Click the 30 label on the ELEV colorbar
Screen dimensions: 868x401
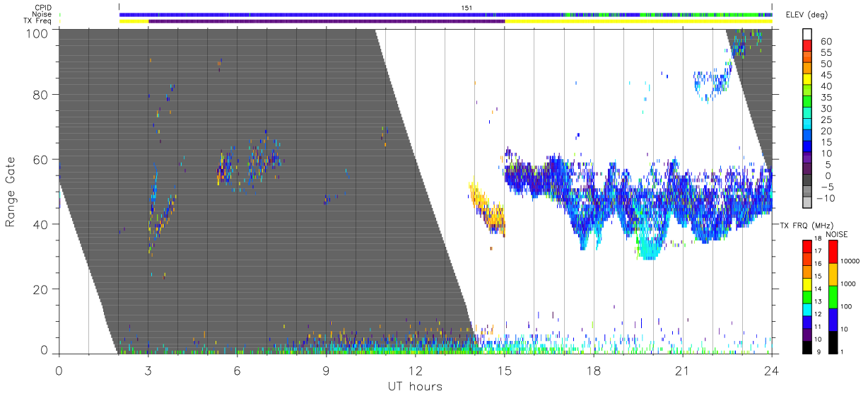pos(826,109)
